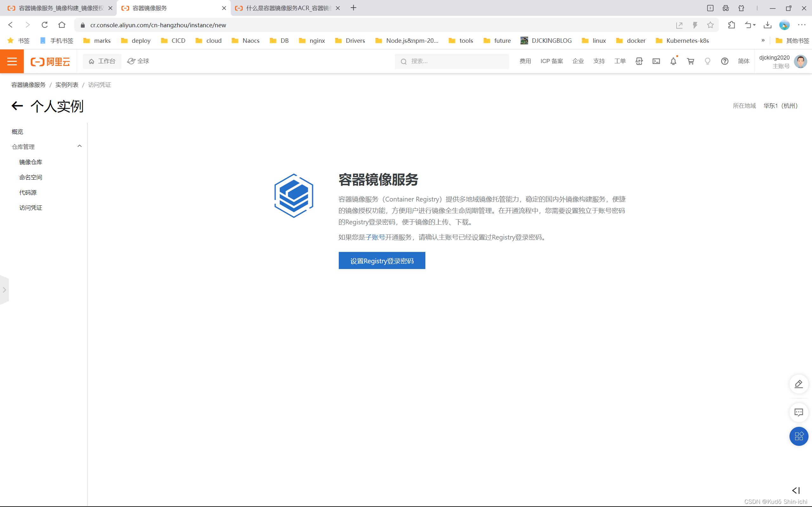Collapse the 仓库管理 sidebar section
The height and width of the screenshot is (507, 812).
pyautogui.click(x=80, y=146)
